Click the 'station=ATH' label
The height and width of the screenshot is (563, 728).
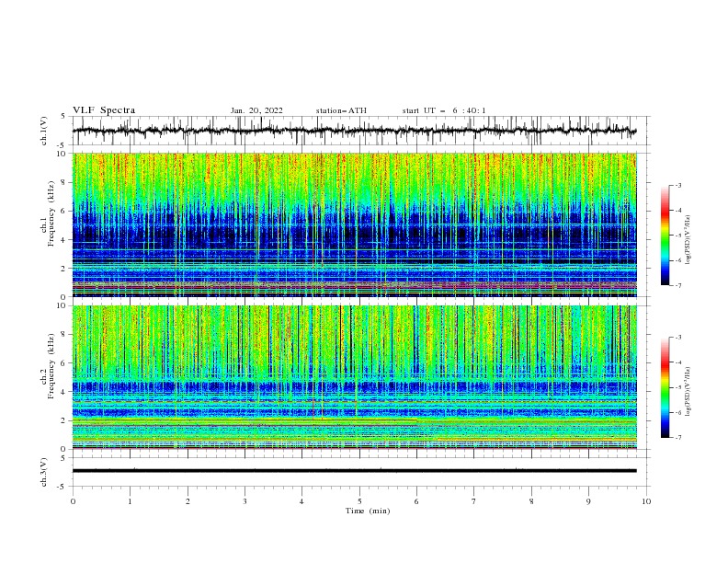(341, 110)
